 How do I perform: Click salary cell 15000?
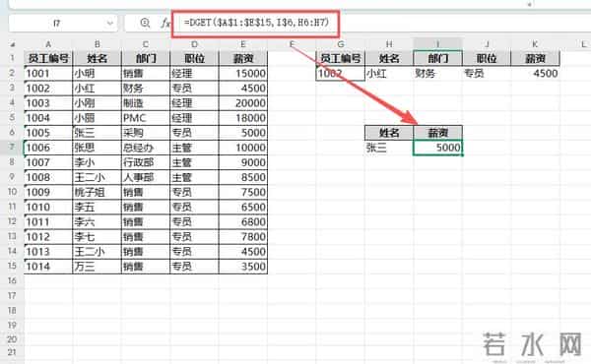click(243, 74)
